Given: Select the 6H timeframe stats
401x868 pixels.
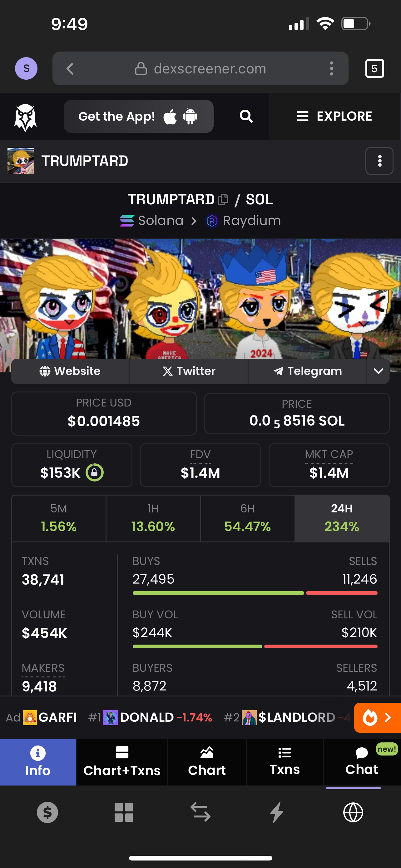Looking at the screenshot, I should click(247, 518).
